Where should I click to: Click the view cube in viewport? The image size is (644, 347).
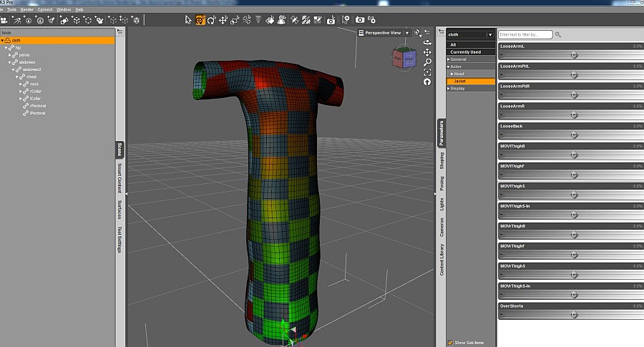point(404,59)
